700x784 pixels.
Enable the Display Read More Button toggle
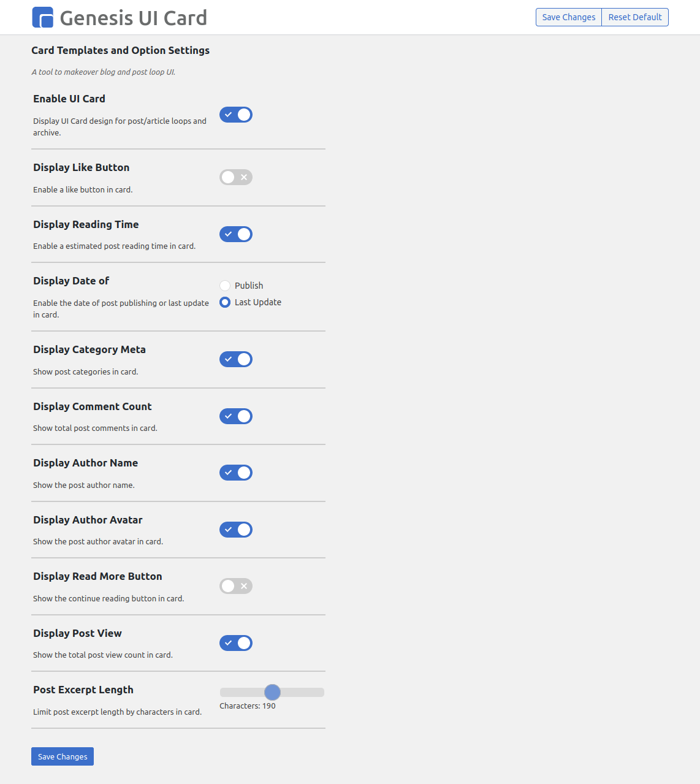236,586
